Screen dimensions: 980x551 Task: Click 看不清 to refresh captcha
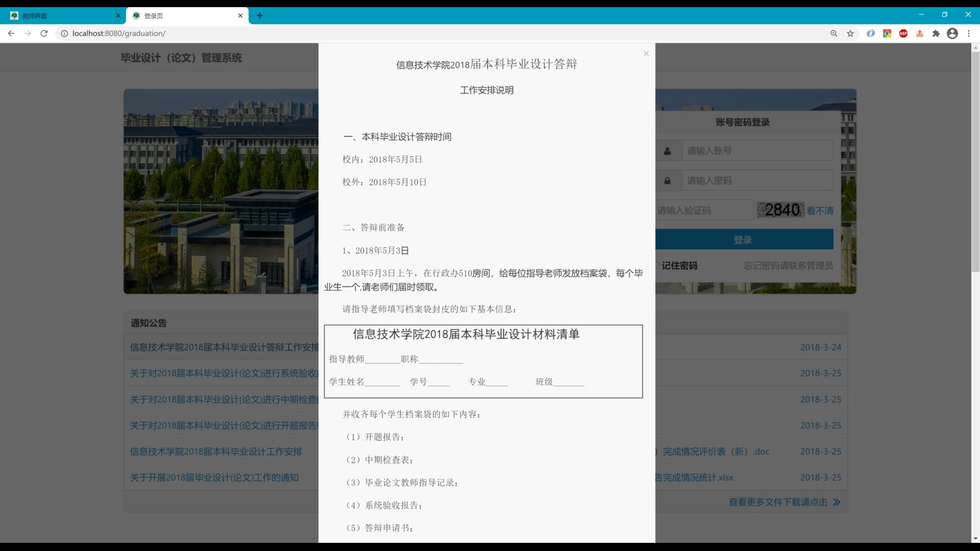(820, 211)
